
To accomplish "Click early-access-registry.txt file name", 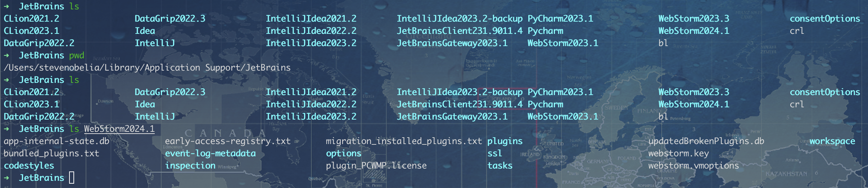I will (227, 141).
